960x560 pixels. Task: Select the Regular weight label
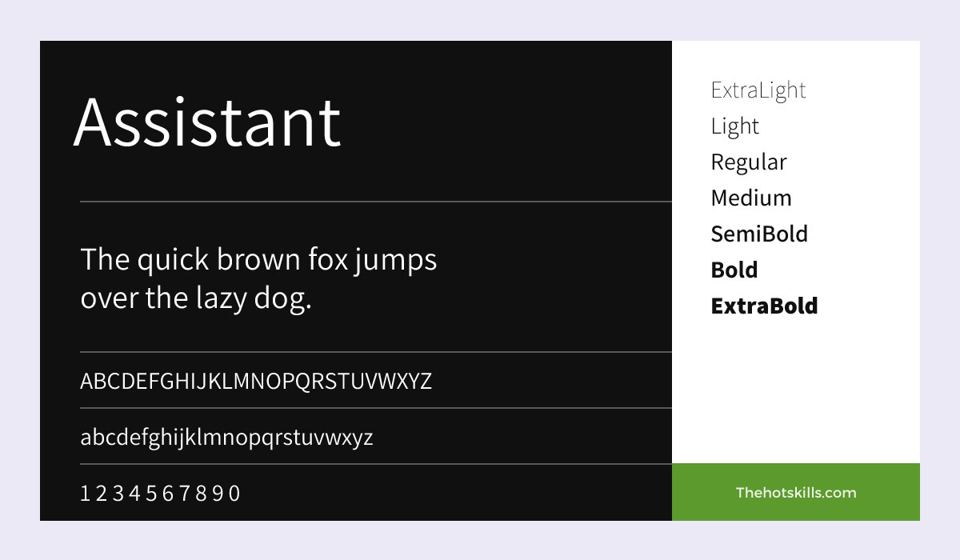click(749, 162)
